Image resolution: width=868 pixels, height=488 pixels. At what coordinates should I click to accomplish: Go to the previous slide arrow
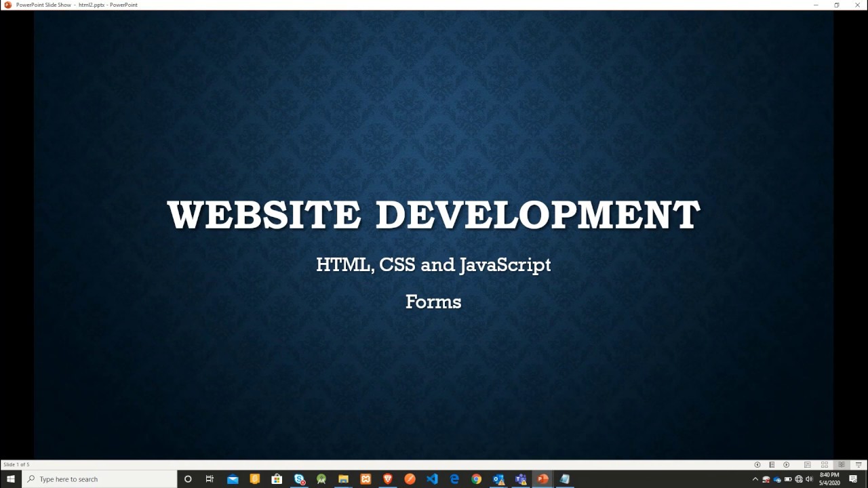(x=757, y=464)
